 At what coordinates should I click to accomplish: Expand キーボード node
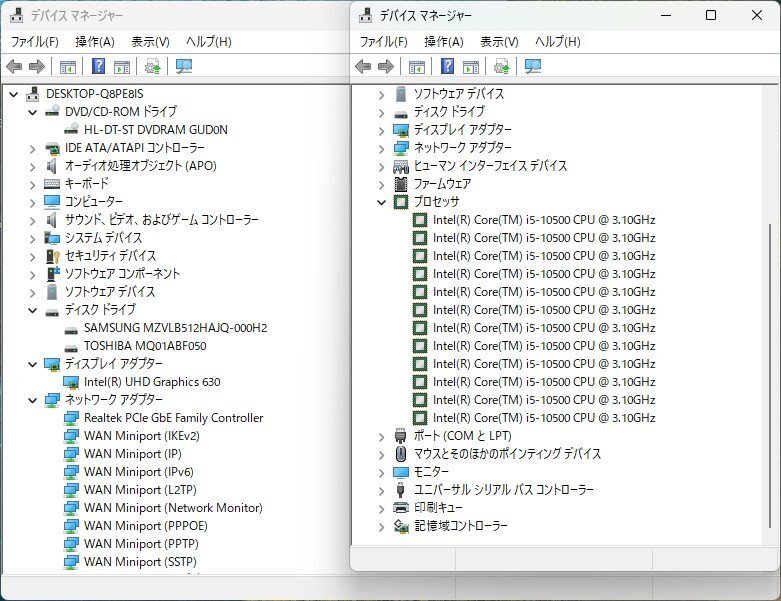[32, 184]
